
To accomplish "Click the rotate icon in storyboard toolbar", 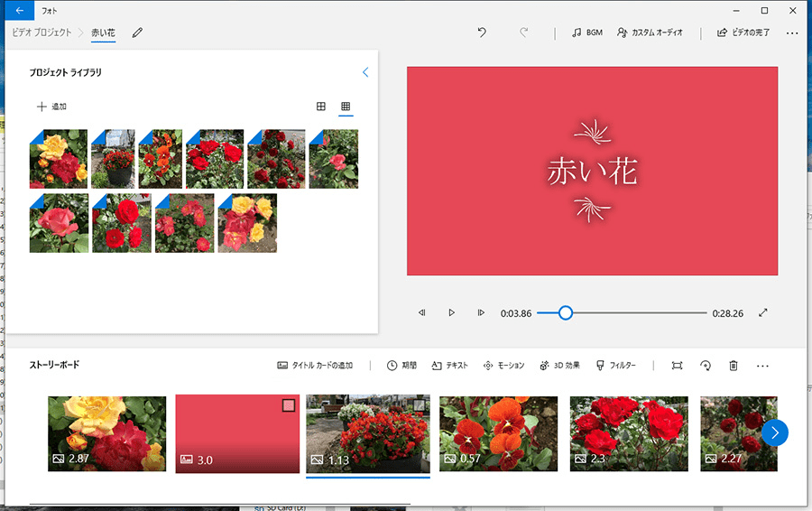I will (706, 366).
